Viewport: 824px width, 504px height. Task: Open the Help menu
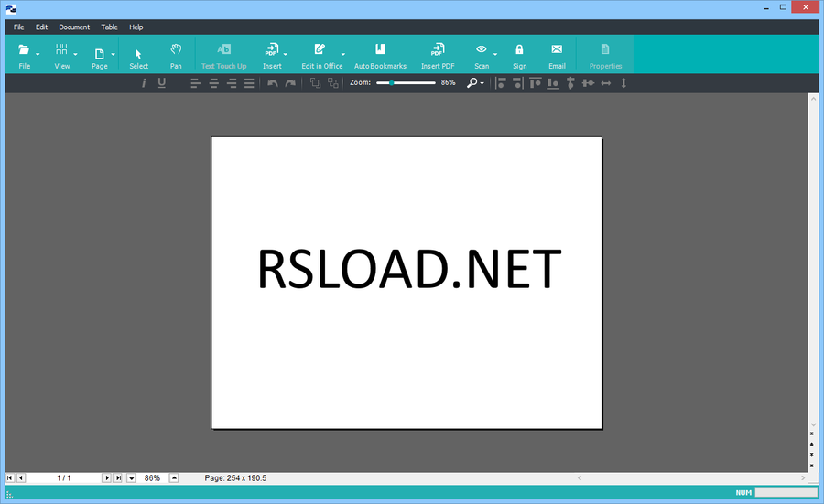click(x=136, y=27)
